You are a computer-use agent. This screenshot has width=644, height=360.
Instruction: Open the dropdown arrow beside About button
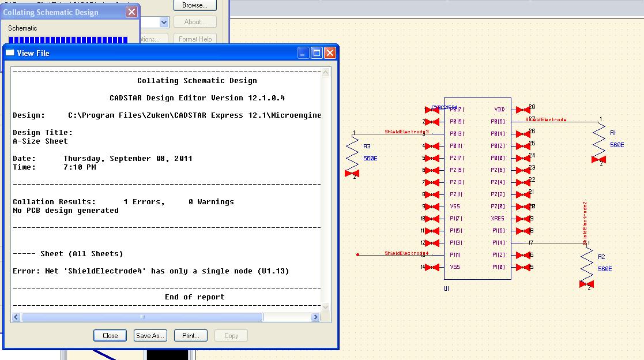point(164,22)
